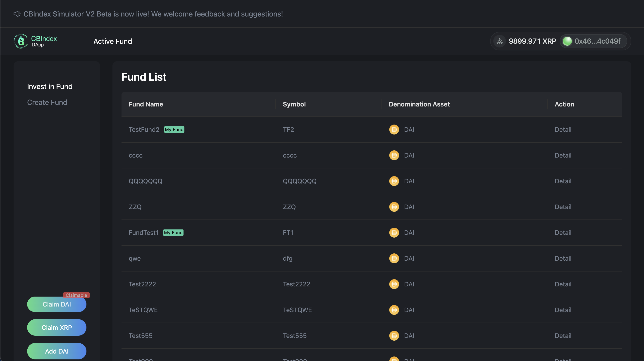Click the announcement megaphone icon
Viewport: 644px width, 361px height.
17,14
